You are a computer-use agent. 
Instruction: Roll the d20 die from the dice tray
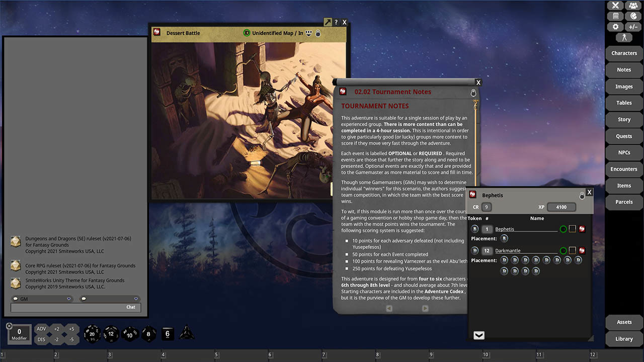(x=92, y=333)
